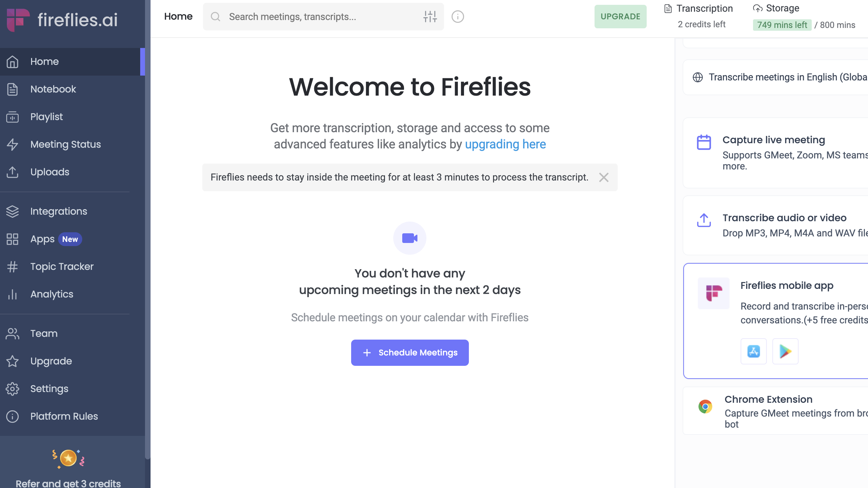Viewport: 868px width, 488px height.
Task: Click the search meetings input field
Action: click(321, 17)
